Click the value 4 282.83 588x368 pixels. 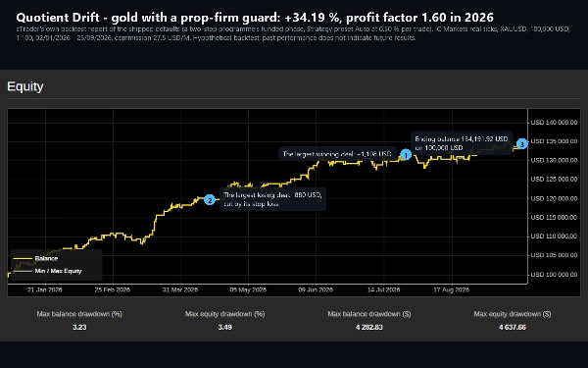tap(369, 327)
